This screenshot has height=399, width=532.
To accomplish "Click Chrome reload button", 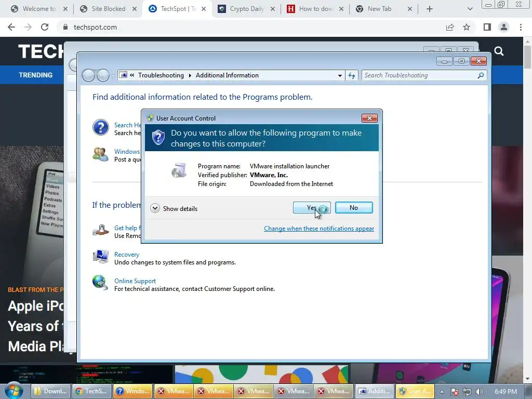I will [45, 27].
